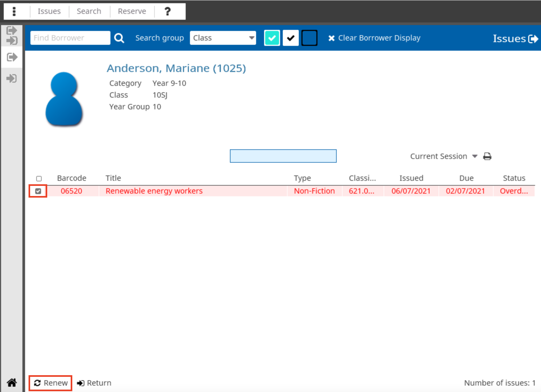Click the borrower avatar picture
Screen dimensions: 541x392
pos(64,99)
